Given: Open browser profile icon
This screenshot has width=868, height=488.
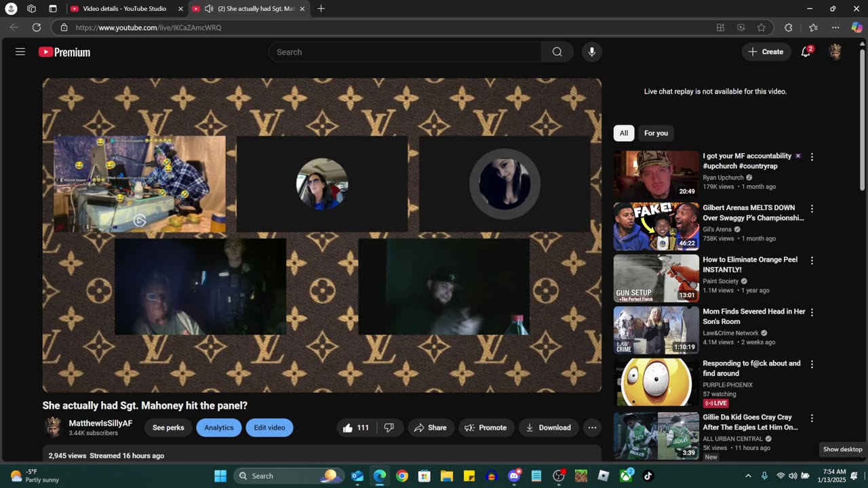Looking at the screenshot, I should tap(11, 9).
